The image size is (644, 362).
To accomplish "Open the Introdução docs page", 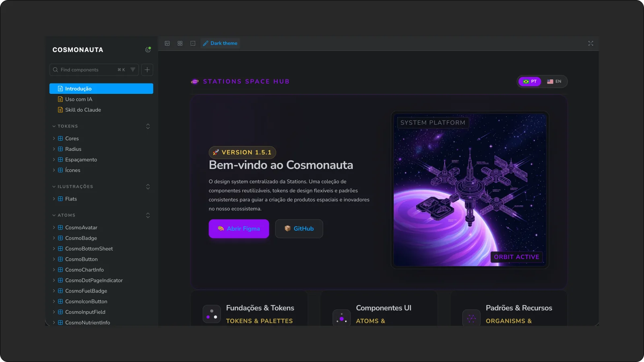I will pos(101,88).
